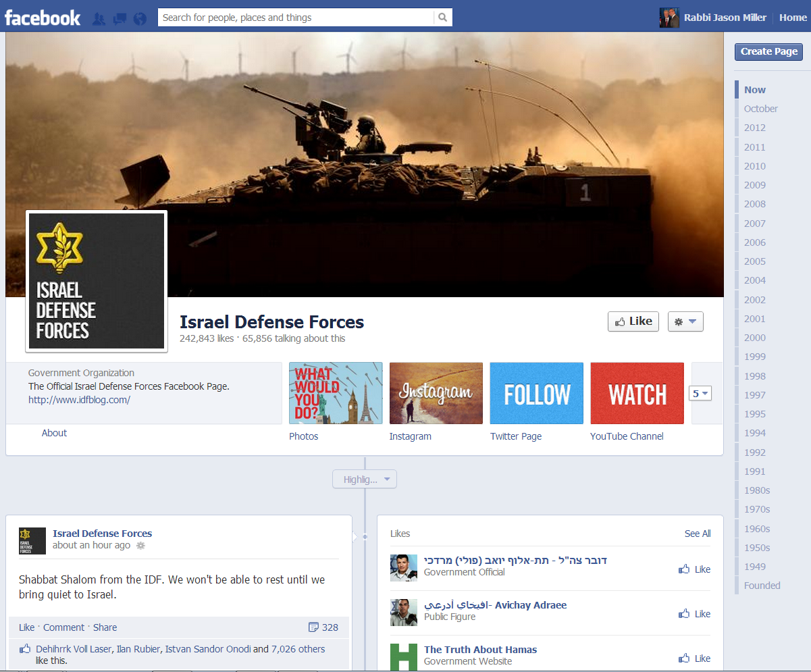Viewport: 811px width, 672px height.
Task: Open the 328 comments icon
Action: tap(313, 627)
